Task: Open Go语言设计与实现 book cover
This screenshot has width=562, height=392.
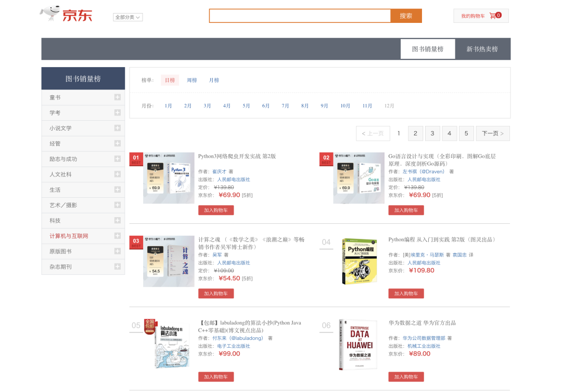Action: click(x=359, y=178)
